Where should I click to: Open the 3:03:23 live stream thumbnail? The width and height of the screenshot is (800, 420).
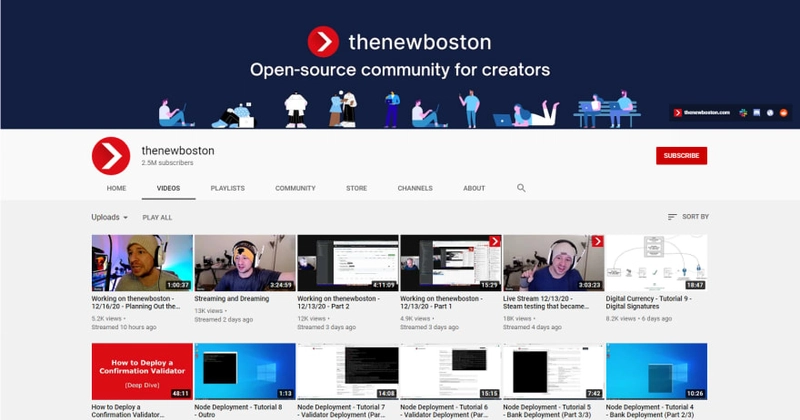coord(554,263)
